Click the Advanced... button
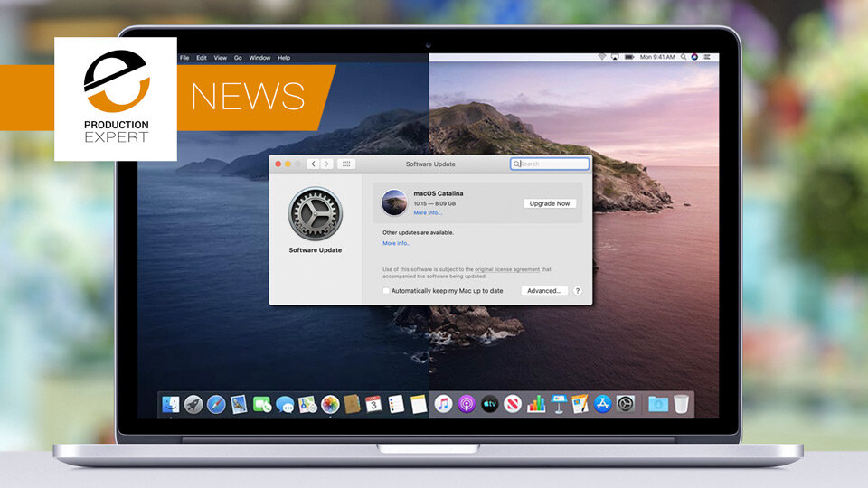This screenshot has width=868, height=488. click(544, 291)
